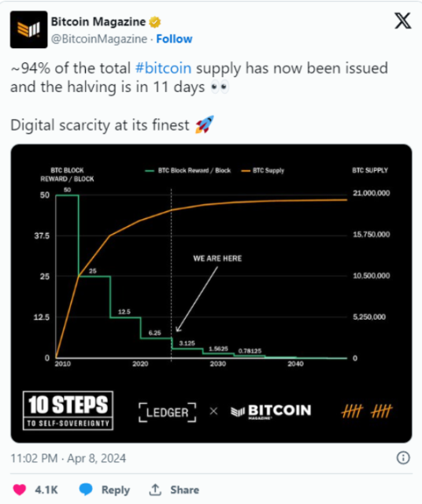The image size is (422, 504).
Task: Click the blue reply speech bubble icon
Action: coord(86,490)
